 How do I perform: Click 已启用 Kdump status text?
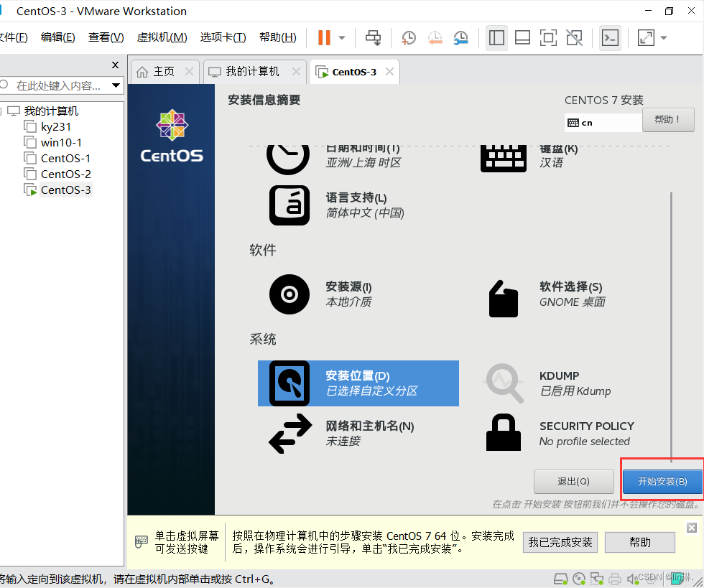point(575,391)
